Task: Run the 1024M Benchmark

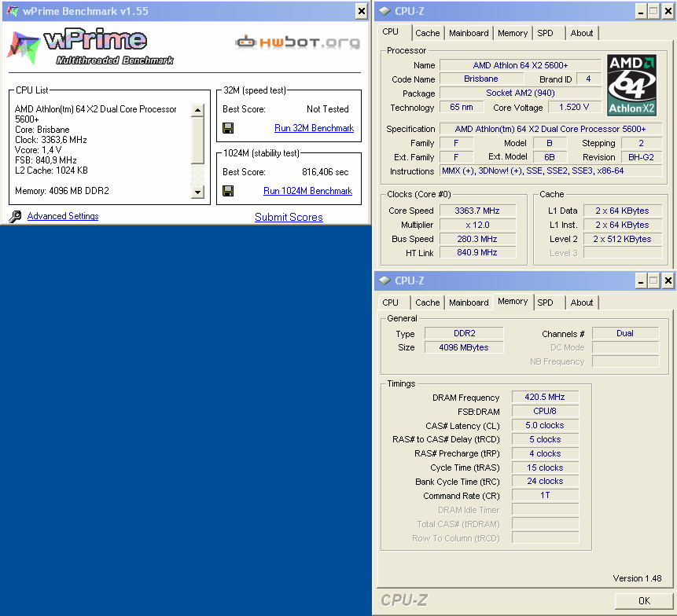Action: click(x=308, y=191)
